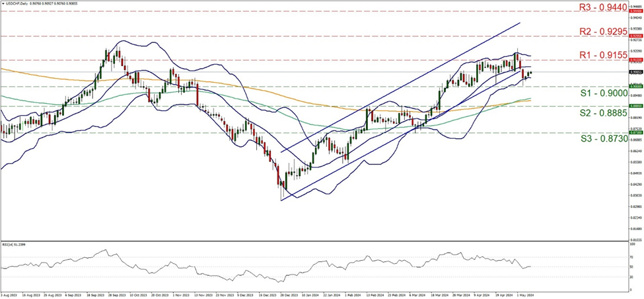Select the black current price tag on axis

pos(635,71)
